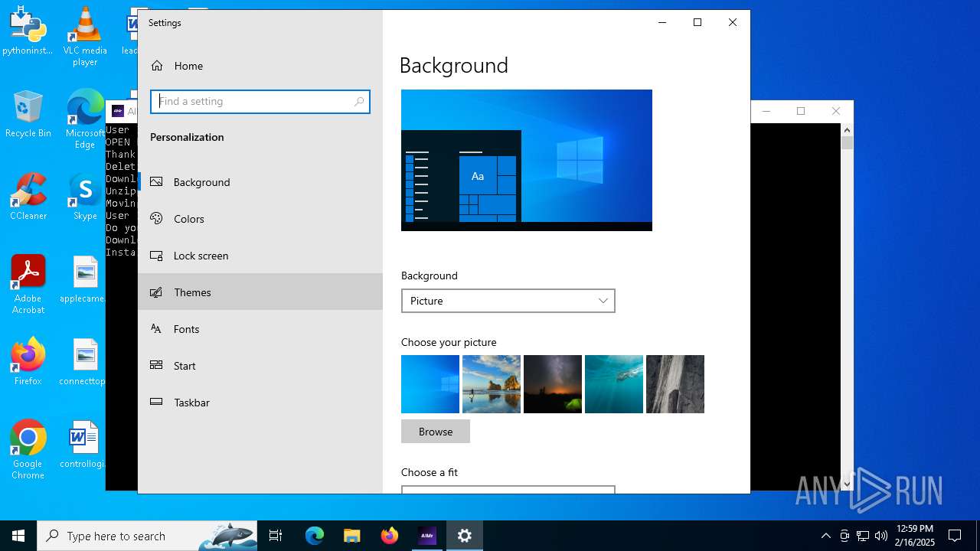Click the Windows Start button

pos(18,536)
